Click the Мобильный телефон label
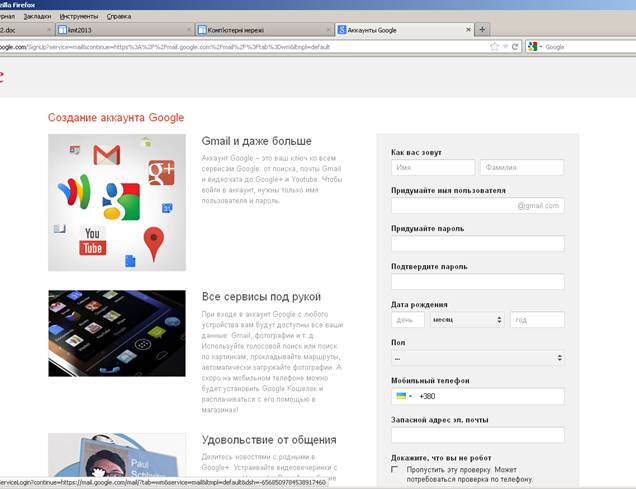 pyautogui.click(x=430, y=381)
